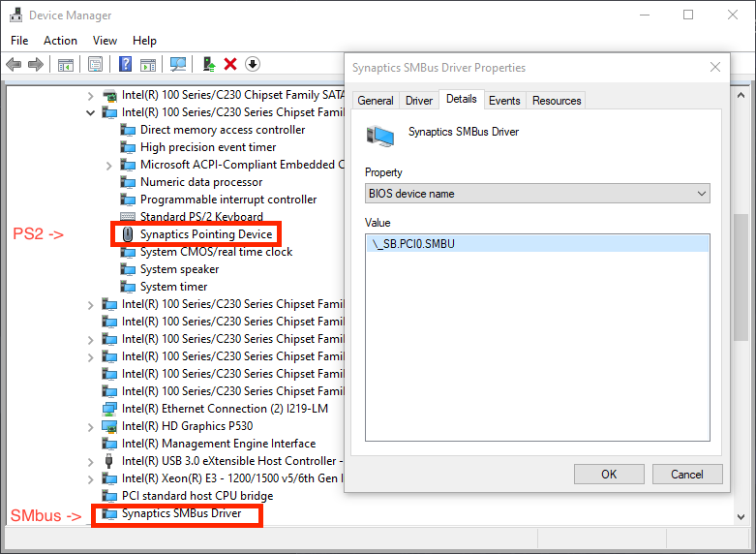Open the Properties toolbar icon
This screenshot has width=756, height=554.
(95, 64)
